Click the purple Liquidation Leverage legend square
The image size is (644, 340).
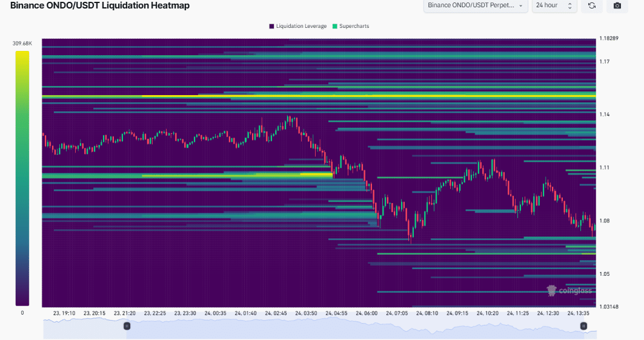tap(271, 26)
